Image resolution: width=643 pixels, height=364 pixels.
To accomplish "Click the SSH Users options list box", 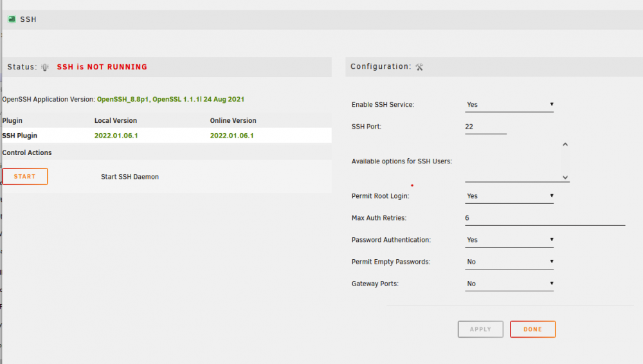I will 517,161.
